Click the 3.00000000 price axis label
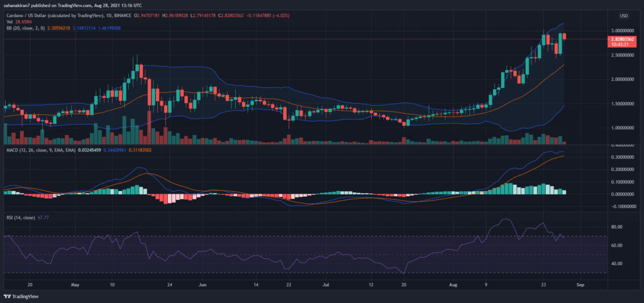This screenshot has width=644, height=303. coord(621,31)
